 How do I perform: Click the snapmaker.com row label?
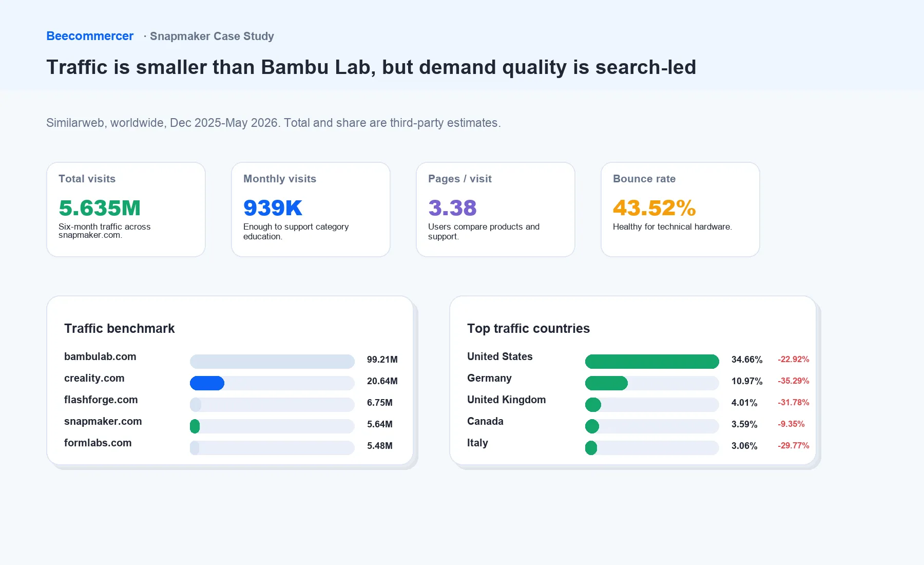(x=103, y=421)
